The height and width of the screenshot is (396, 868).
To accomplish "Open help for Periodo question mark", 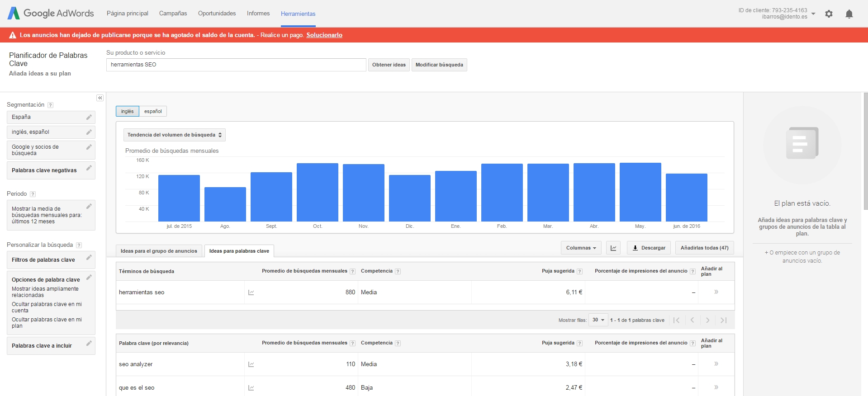I will [x=33, y=194].
